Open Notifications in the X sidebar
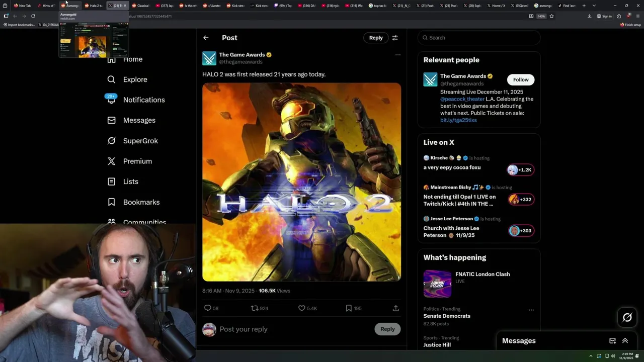The image size is (644, 362). pyautogui.click(x=136, y=100)
